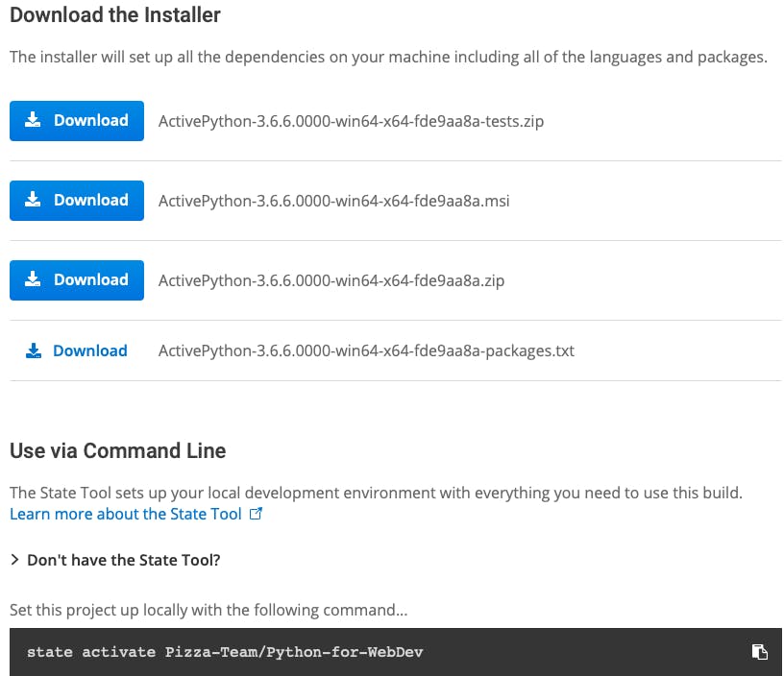The height and width of the screenshot is (676, 784).
Task: Click the download arrow icon for the .msi installer
Action: (34, 201)
